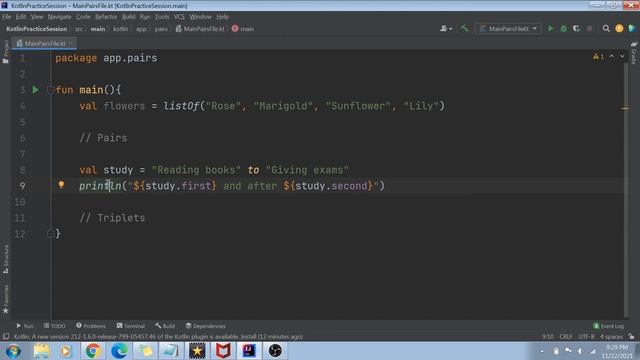
Task: Click the main function breadcrumb
Action: coord(243,29)
